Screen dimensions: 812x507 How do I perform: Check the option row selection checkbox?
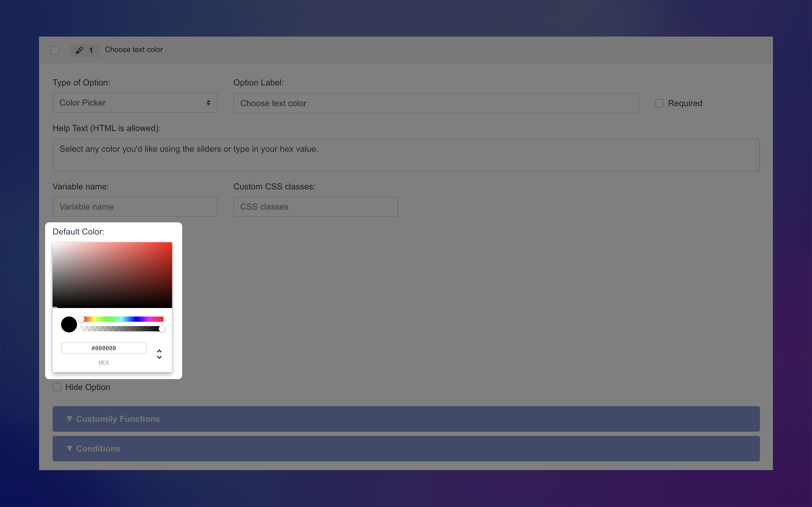[x=55, y=50]
